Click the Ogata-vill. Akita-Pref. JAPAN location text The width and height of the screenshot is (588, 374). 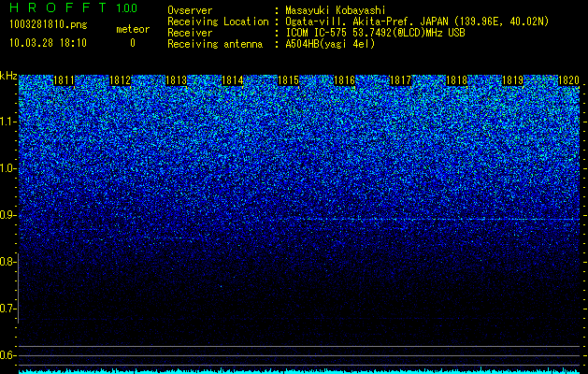click(x=417, y=22)
